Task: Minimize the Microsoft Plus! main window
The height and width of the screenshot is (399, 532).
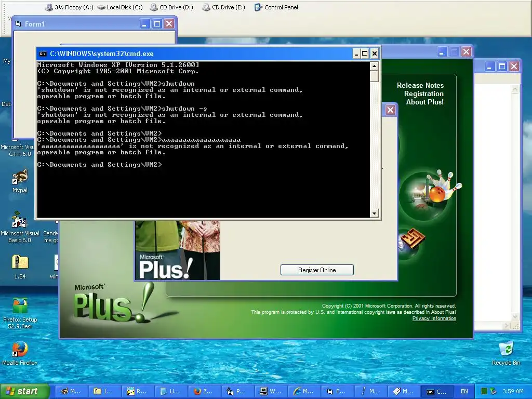Action: pos(442,52)
